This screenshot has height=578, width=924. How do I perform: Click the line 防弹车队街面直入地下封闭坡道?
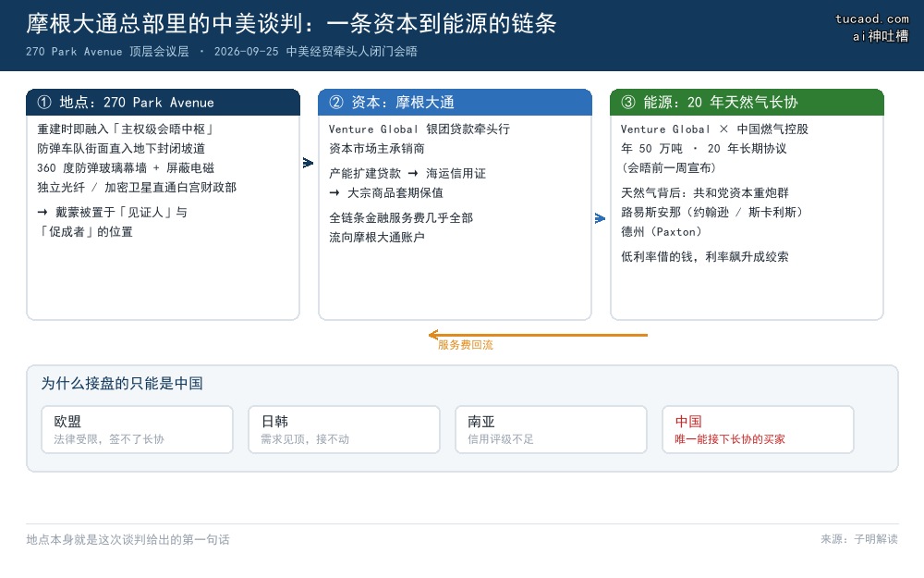pos(121,149)
